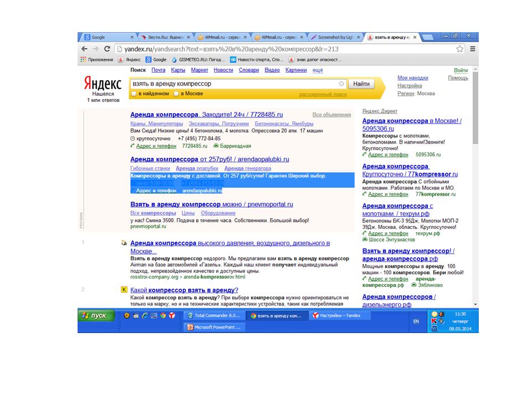
Task: Switch to Total Commander in the taskbar
Action: [214, 315]
